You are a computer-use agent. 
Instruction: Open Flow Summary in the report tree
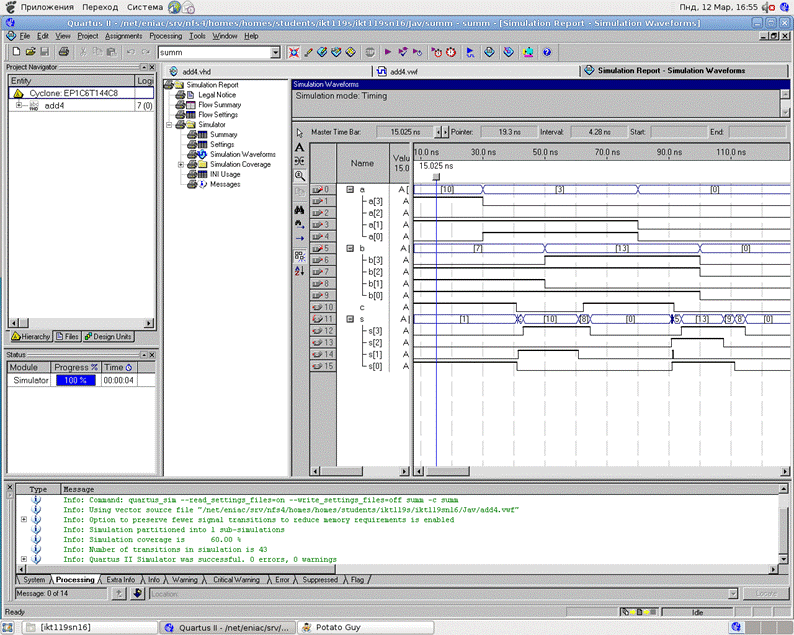[x=218, y=105]
